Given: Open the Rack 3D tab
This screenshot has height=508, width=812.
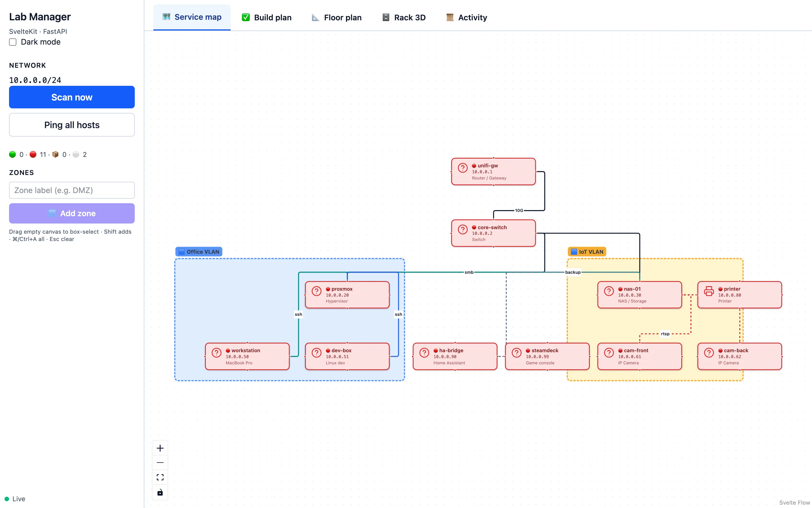Looking at the screenshot, I should click(404, 17).
